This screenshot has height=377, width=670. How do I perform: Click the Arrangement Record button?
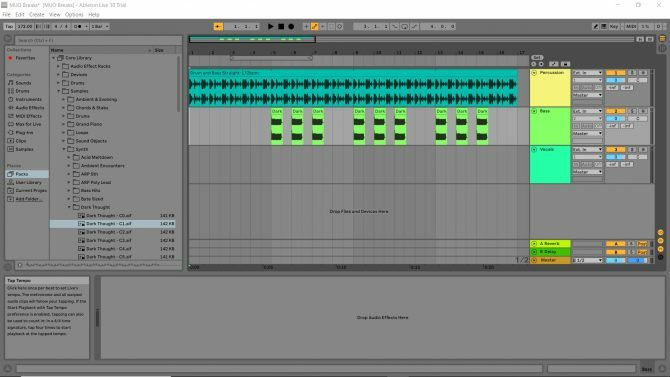click(x=291, y=27)
